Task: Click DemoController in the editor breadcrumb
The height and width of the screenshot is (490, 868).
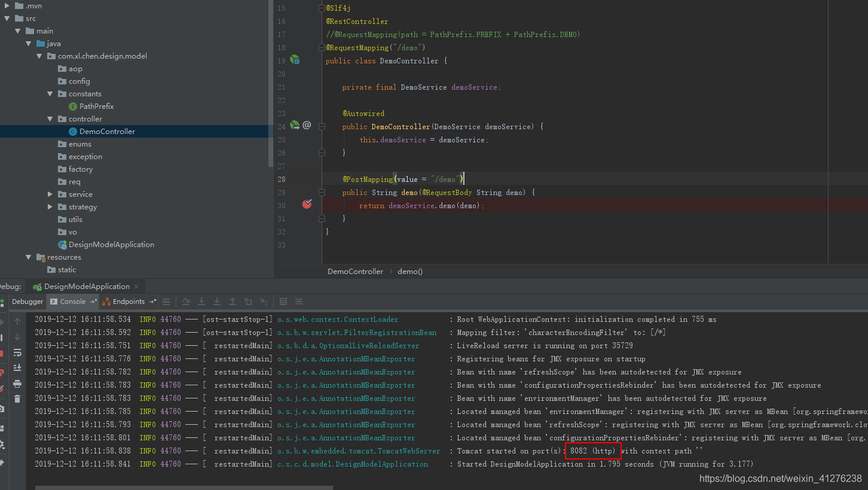Action: pyautogui.click(x=355, y=271)
